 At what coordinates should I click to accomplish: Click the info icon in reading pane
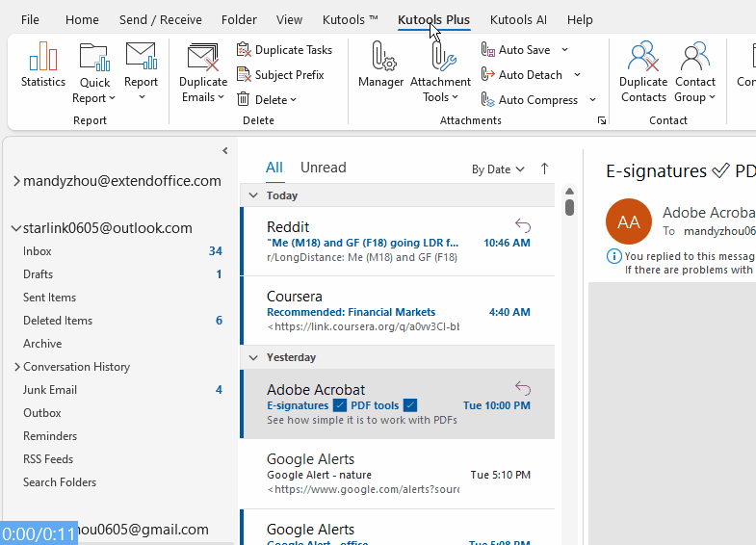tap(613, 256)
